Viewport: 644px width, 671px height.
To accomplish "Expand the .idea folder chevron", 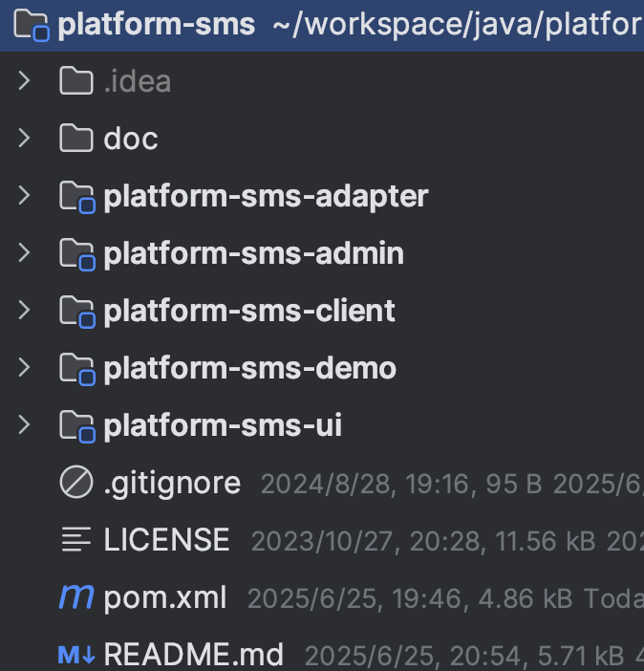I will coord(25,80).
